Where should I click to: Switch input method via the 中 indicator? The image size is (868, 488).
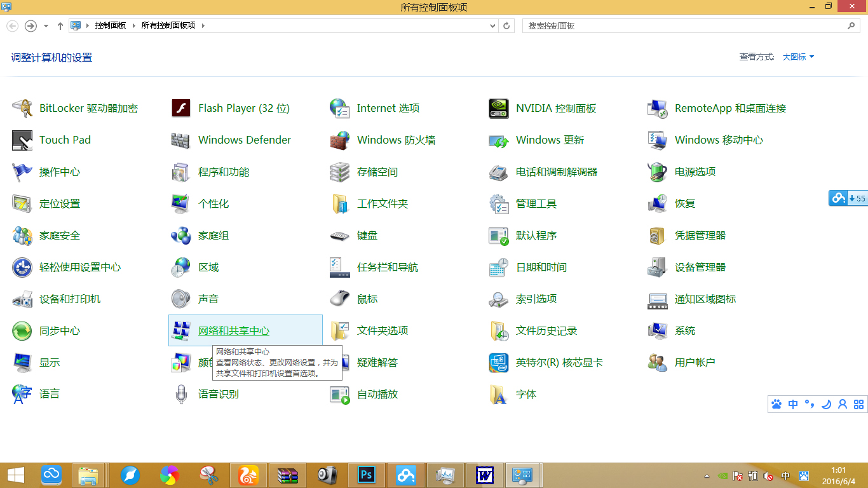tap(785, 477)
